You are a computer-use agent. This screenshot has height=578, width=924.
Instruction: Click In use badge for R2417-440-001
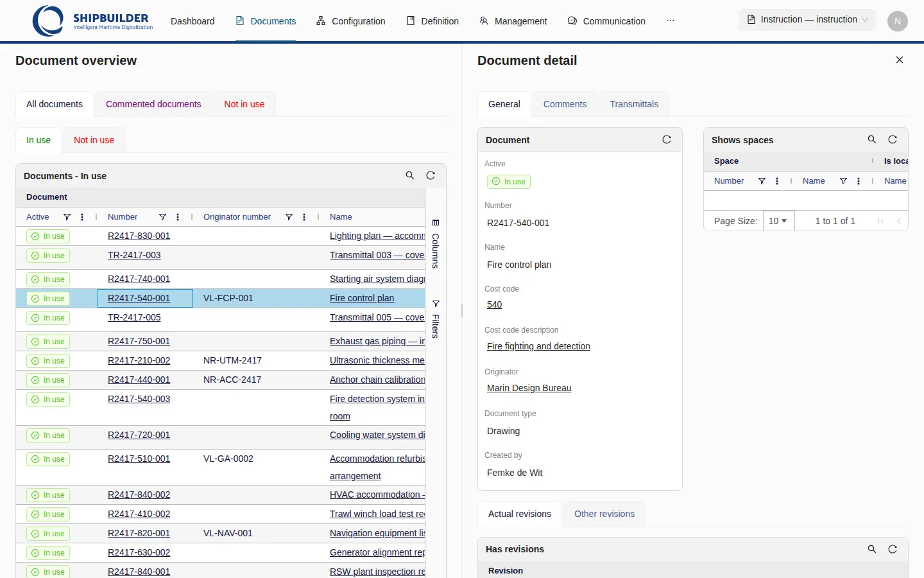point(48,380)
